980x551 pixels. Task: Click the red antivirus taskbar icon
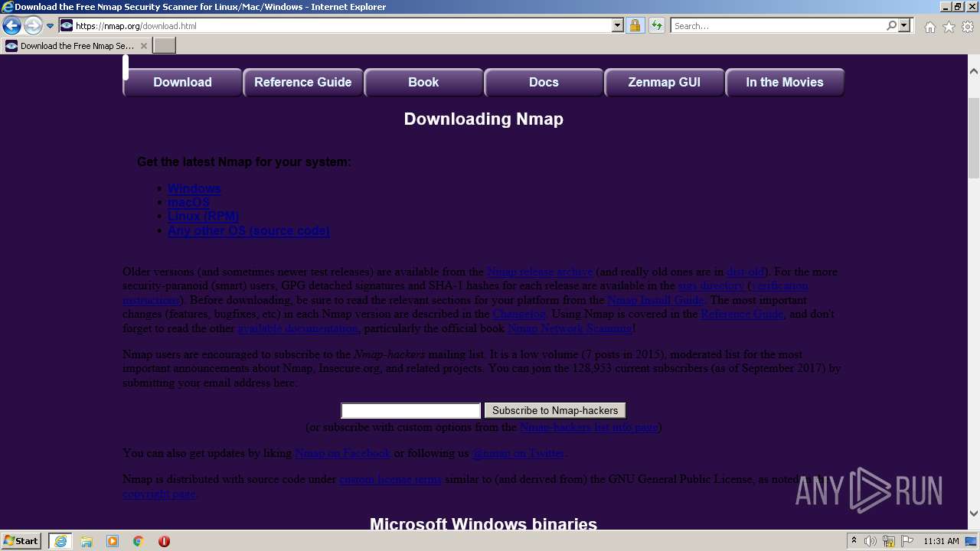[x=165, y=541]
